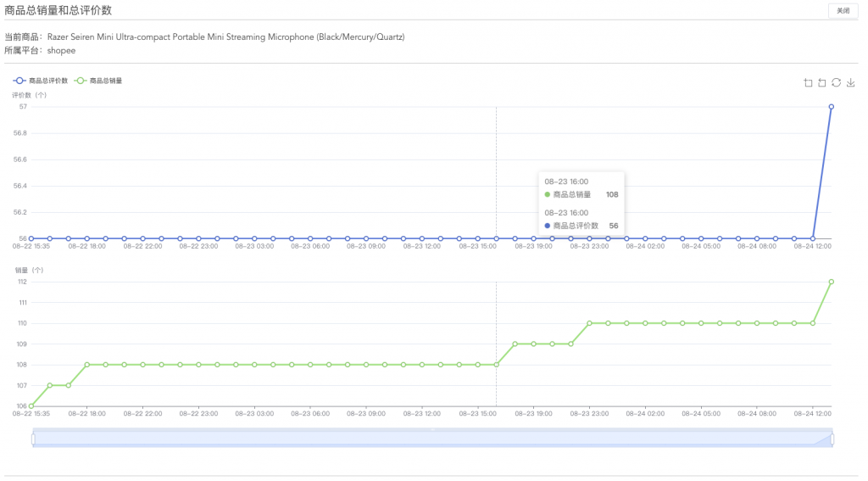Image resolution: width=868 pixels, height=481 pixels.
Task: Click the 109 y-axis label
Action: (x=22, y=344)
